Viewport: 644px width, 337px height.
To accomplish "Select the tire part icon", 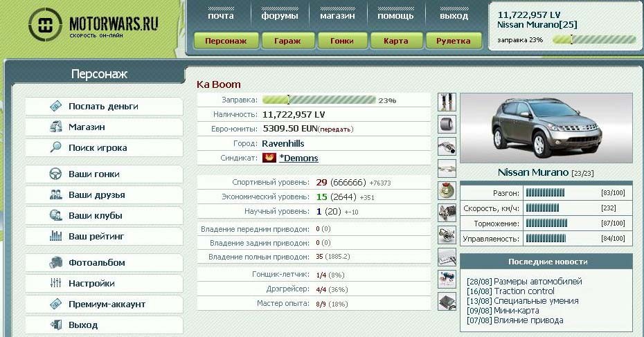I will click(447, 124).
